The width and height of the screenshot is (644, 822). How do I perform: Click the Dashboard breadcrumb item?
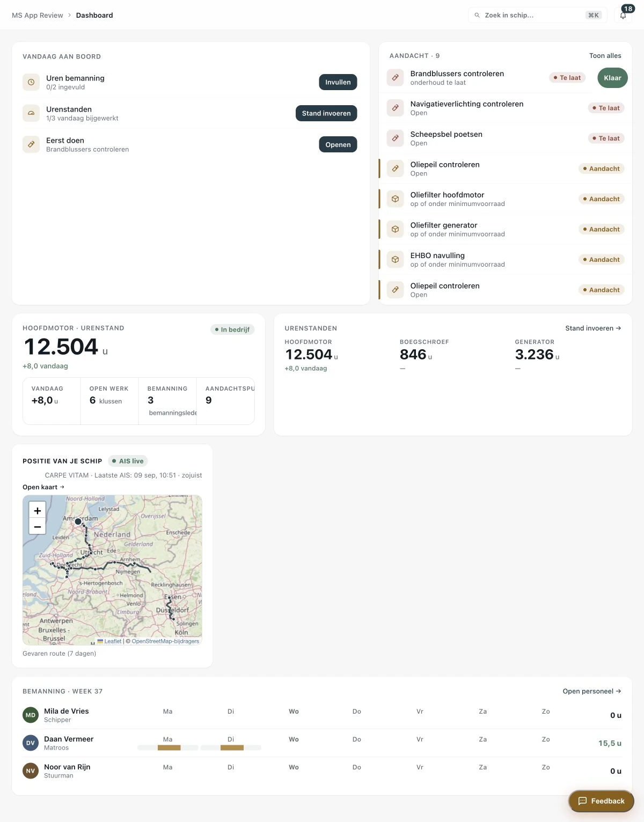click(x=94, y=15)
